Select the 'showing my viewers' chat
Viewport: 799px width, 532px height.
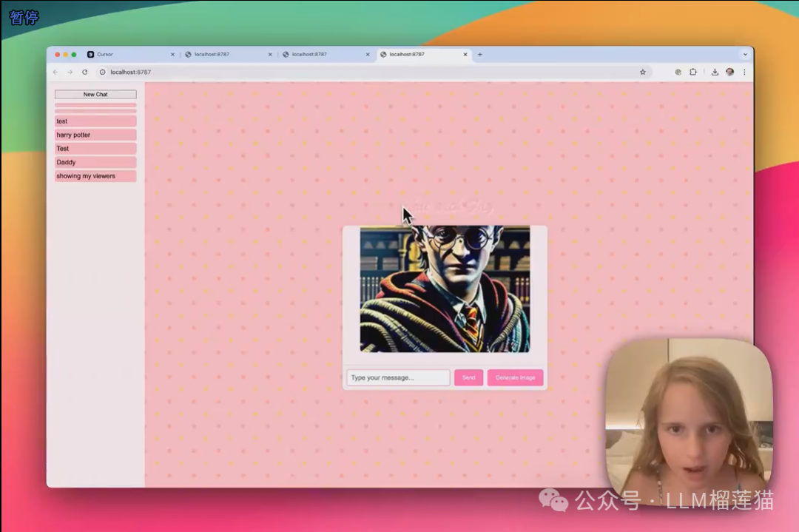pos(95,176)
